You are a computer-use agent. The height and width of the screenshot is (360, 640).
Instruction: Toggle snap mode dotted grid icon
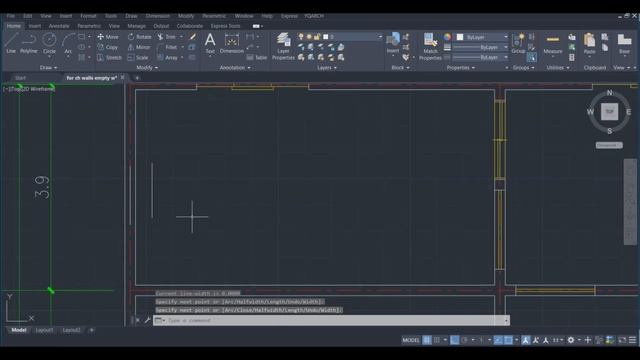[437, 340]
